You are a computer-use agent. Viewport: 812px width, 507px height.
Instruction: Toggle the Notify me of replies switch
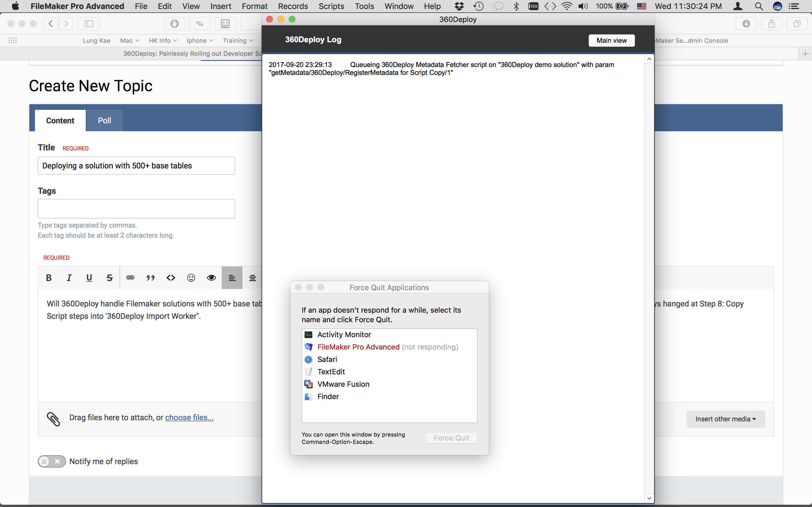(52, 461)
